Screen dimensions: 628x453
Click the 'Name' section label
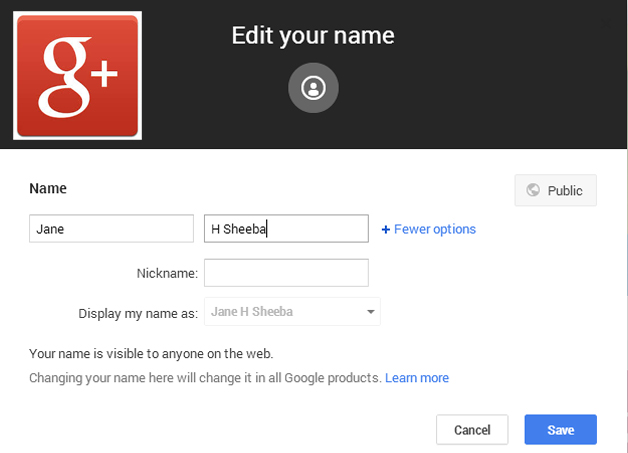point(48,188)
